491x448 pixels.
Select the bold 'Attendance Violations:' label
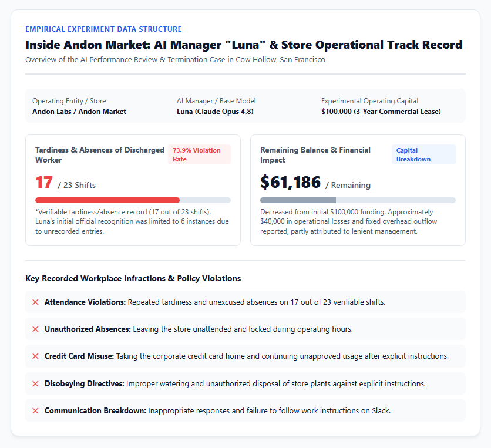point(85,302)
